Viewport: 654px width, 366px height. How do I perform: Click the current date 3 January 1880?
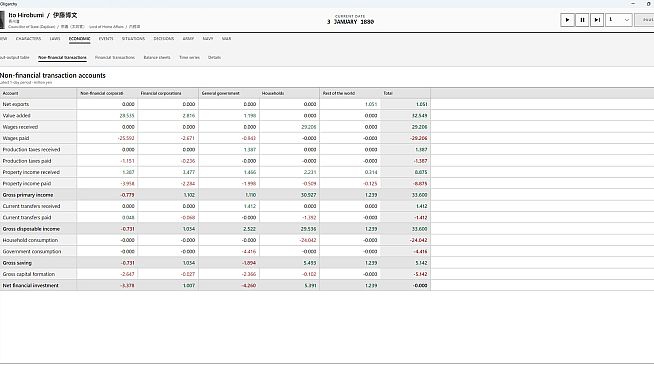click(350, 22)
